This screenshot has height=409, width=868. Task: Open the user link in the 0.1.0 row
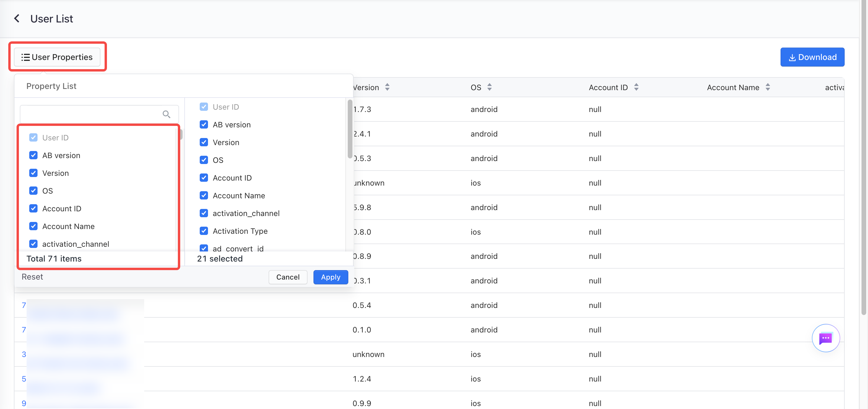(24, 330)
